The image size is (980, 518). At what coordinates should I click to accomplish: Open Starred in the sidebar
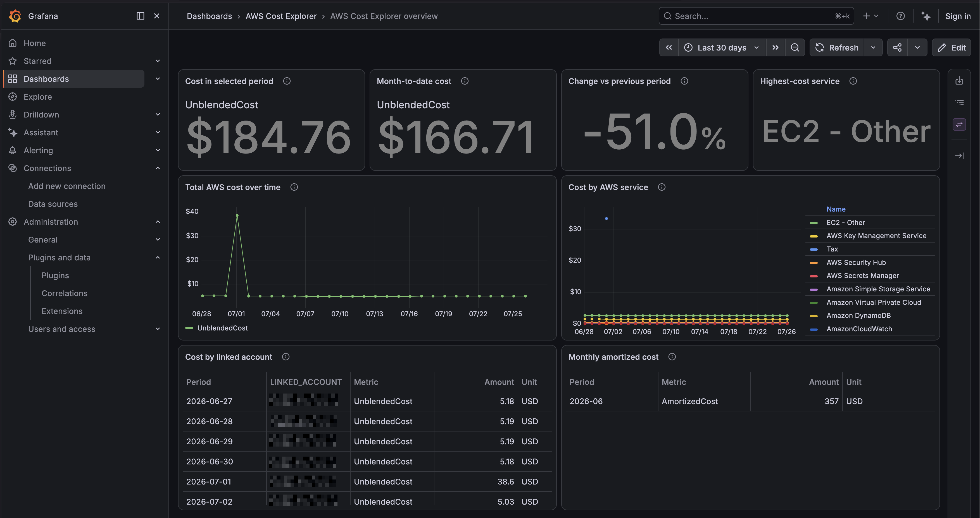37,61
